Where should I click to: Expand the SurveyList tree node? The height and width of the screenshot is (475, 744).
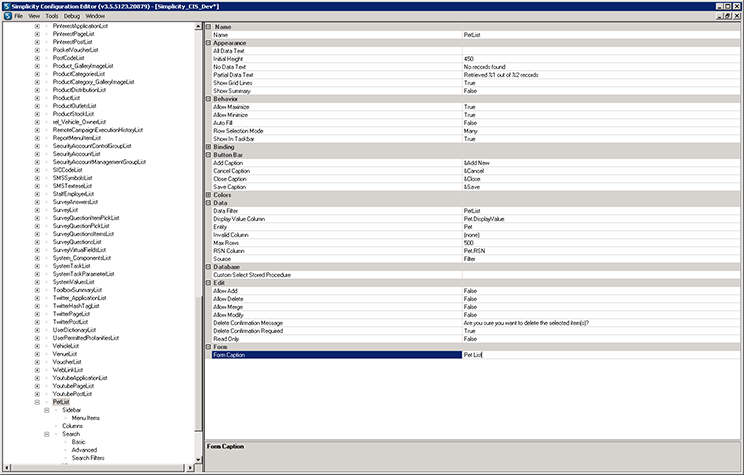click(x=37, y=210)
